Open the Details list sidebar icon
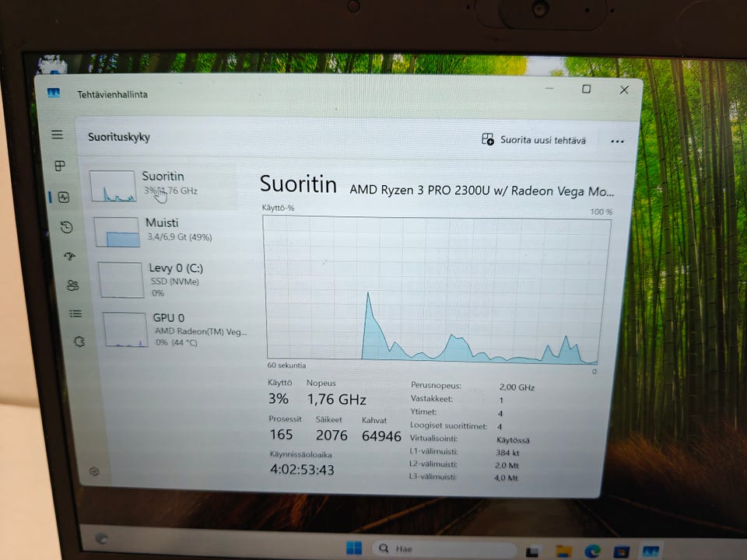This screenshot has width=747, height=560. (75, 313)
